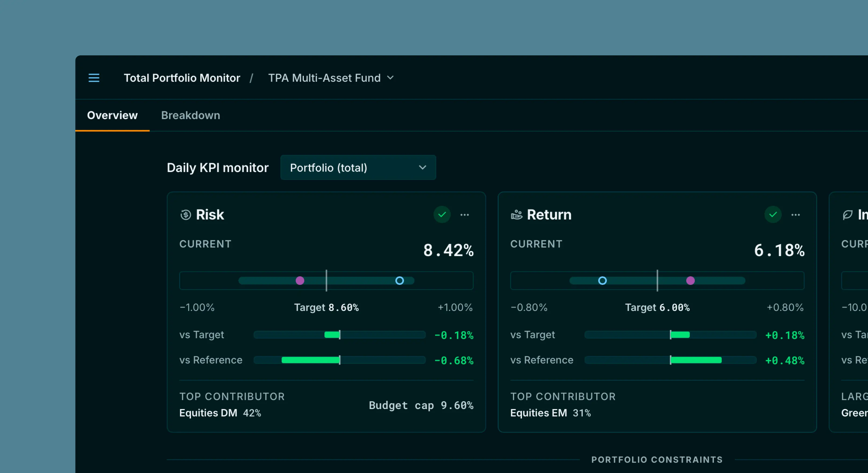Viewport: 868px width, 473px height.
Task: Click the purple marker on Risk range
Action: 300,280
